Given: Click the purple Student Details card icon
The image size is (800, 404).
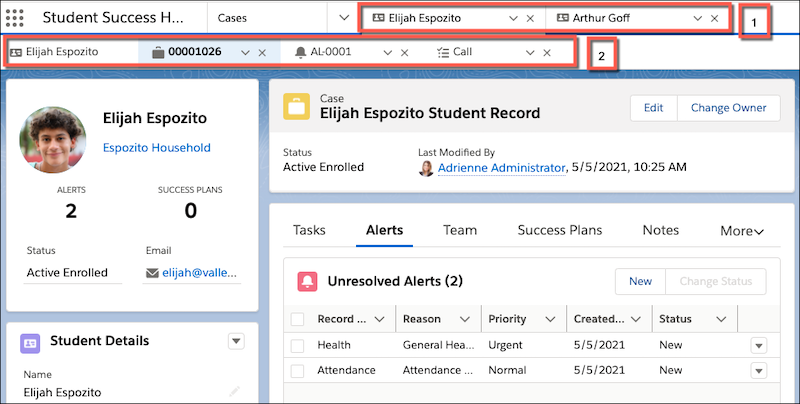Looking at the screenshot, I should click(x=30, y=343).
